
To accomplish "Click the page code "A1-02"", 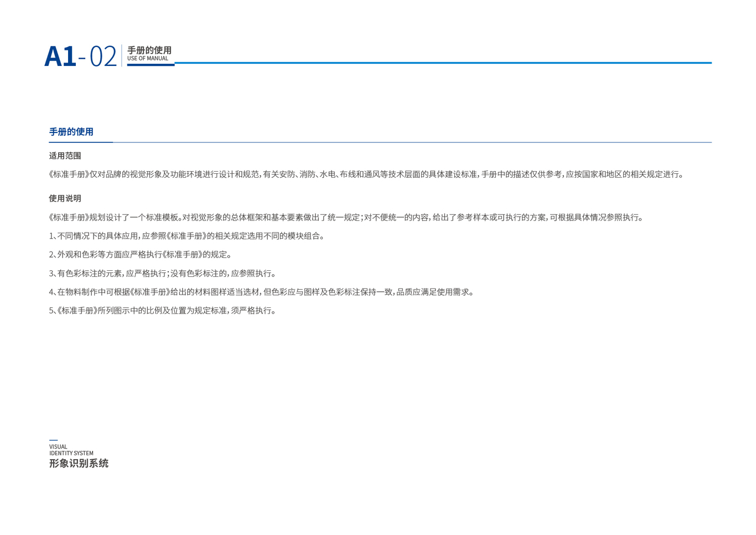I will [81, 56].
